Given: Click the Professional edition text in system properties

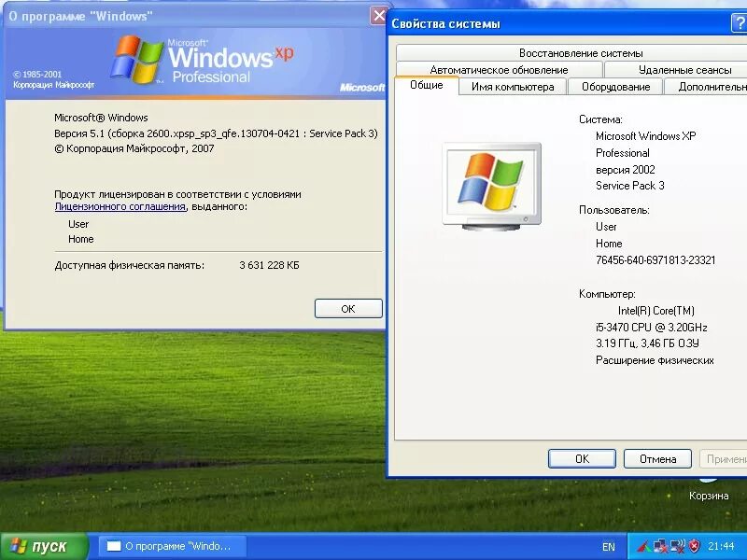Looking at the screenshot, I should (x=622, y=153).
